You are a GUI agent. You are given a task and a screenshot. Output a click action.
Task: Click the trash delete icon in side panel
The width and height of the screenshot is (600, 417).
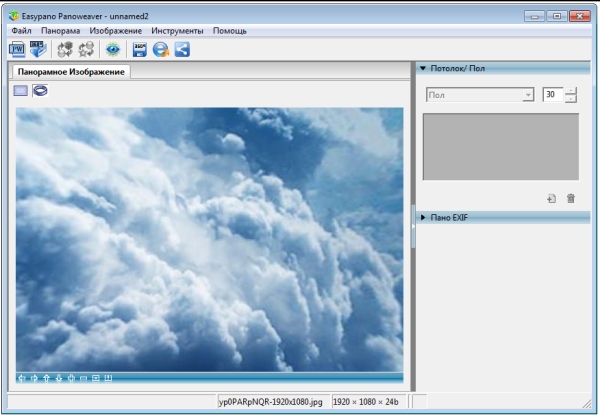(x=571, y=199)
